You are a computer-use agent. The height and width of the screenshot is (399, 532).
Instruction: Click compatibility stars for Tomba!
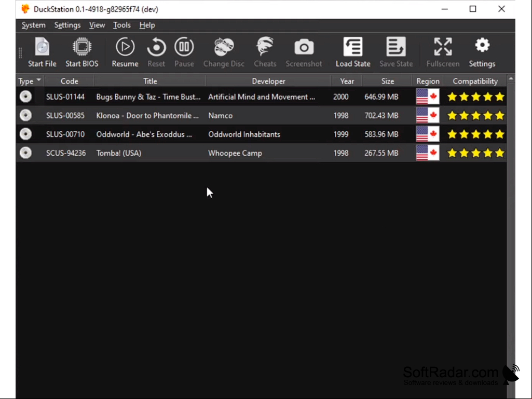pos(475,153)
